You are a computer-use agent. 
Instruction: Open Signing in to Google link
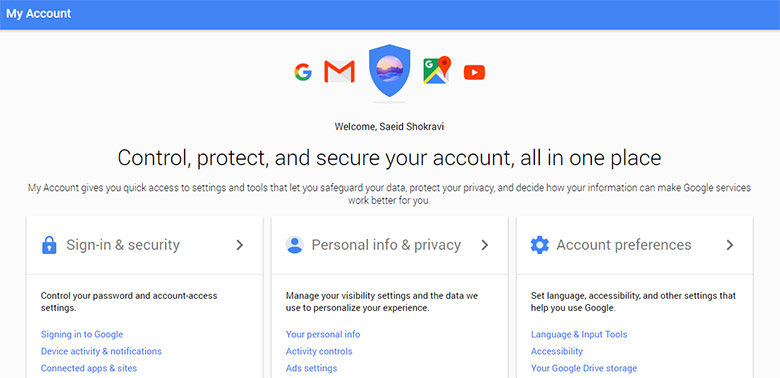click(x=82, y=334)
